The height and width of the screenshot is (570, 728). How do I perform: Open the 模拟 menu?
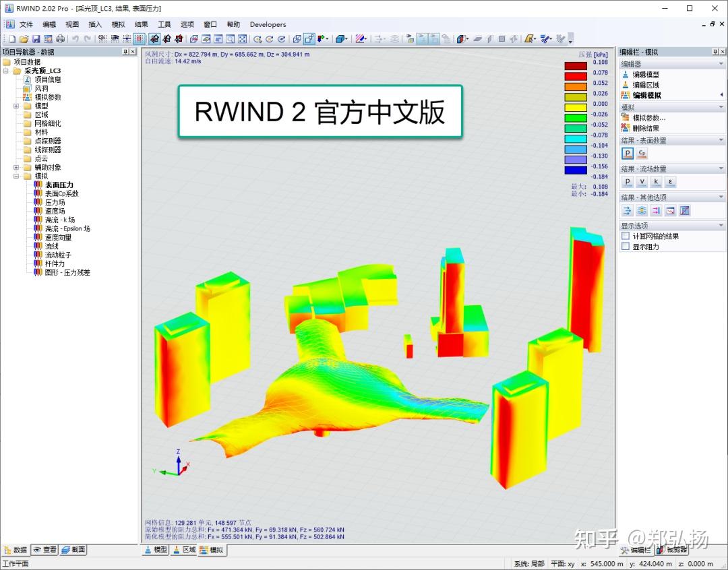point(118,24)
